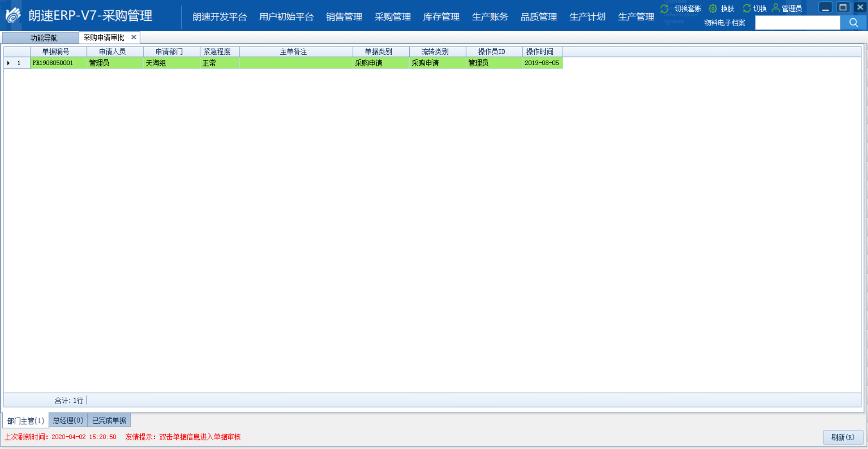The height and width of the screenshot is (449, 868).
Task: Click the search magnifier icon
Action: click(853, 22)
